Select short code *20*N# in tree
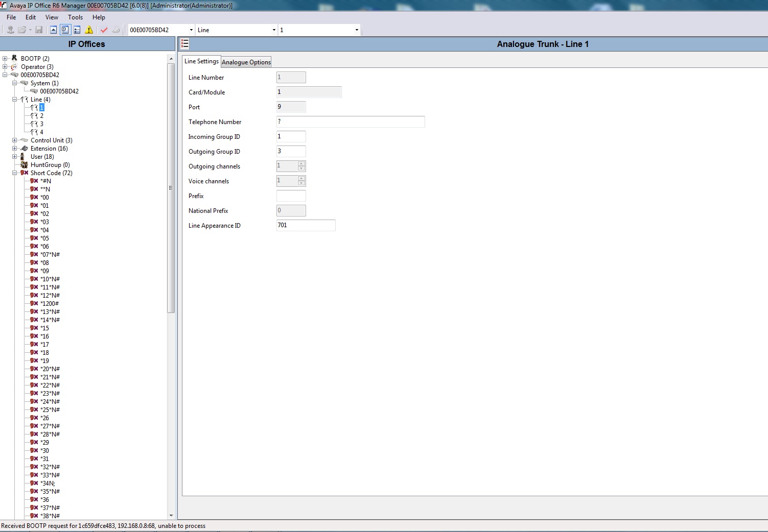 click(50, 369)
